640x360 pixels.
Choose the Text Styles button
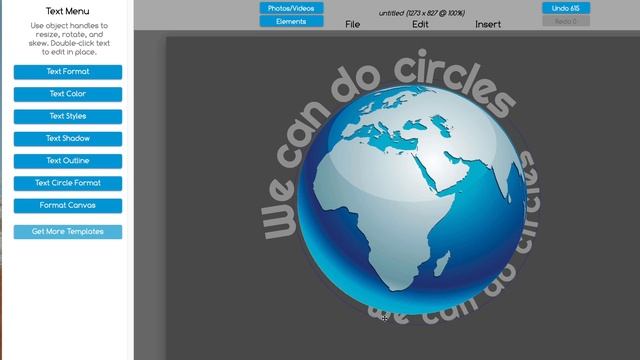coord(68,116)
